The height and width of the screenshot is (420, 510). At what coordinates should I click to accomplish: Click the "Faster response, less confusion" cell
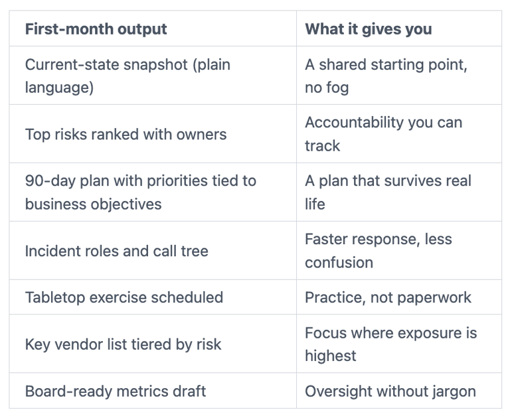378,251
